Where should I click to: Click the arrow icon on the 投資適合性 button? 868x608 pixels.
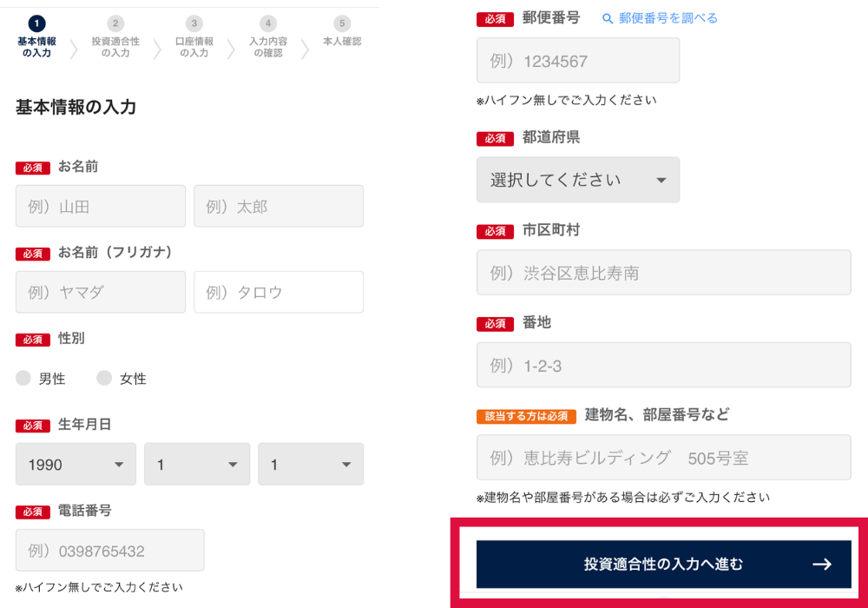821,565
